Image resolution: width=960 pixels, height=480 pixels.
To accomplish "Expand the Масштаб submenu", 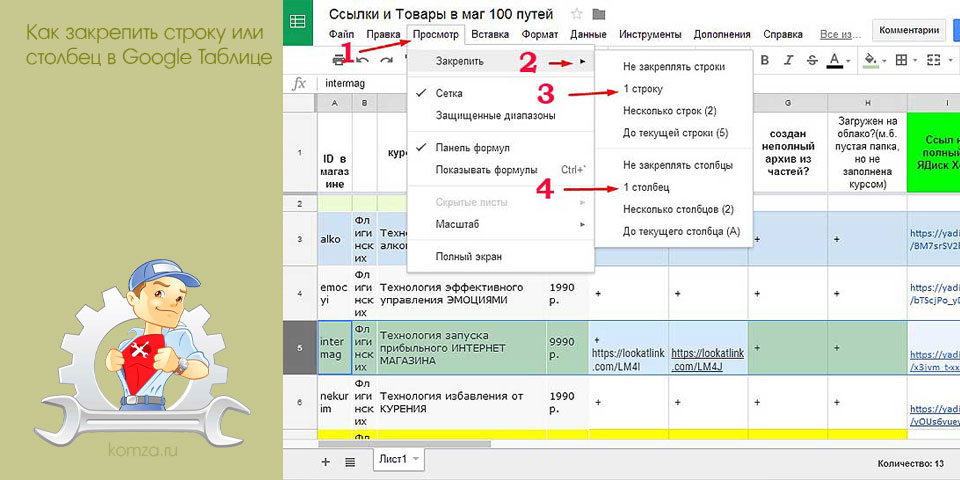I will coord(501,225).
